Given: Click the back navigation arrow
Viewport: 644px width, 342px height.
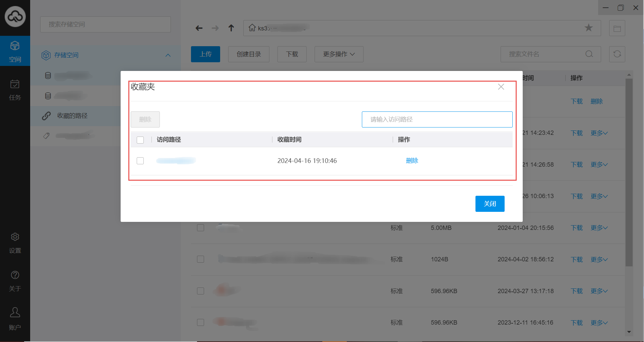Looking at the screenshot, I should [x=199, y=28].
